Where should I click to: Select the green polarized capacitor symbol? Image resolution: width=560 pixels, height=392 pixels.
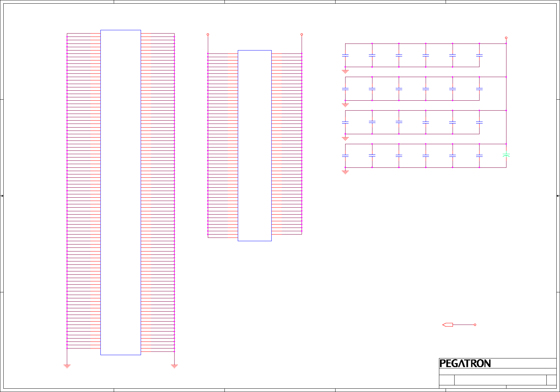tap(506, 155)
